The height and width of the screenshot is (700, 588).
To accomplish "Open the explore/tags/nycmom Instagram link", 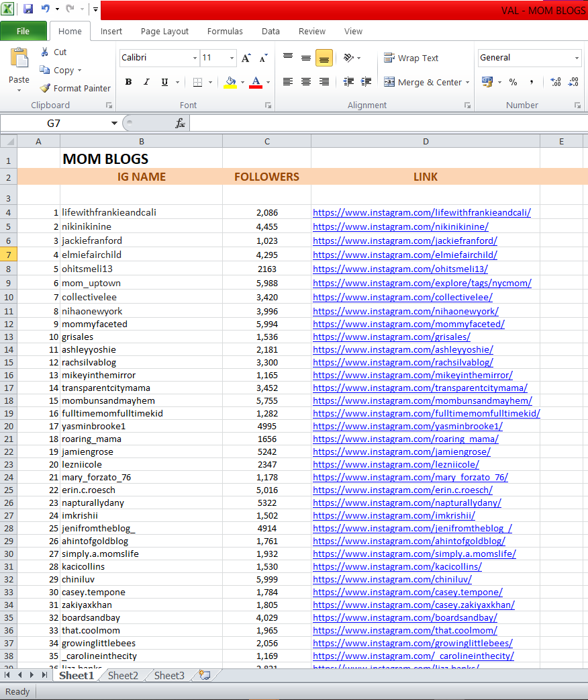I will 422,283.
